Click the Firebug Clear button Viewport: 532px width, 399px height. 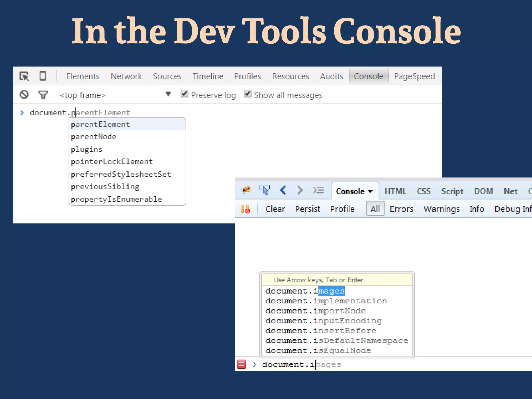point(275,209)
